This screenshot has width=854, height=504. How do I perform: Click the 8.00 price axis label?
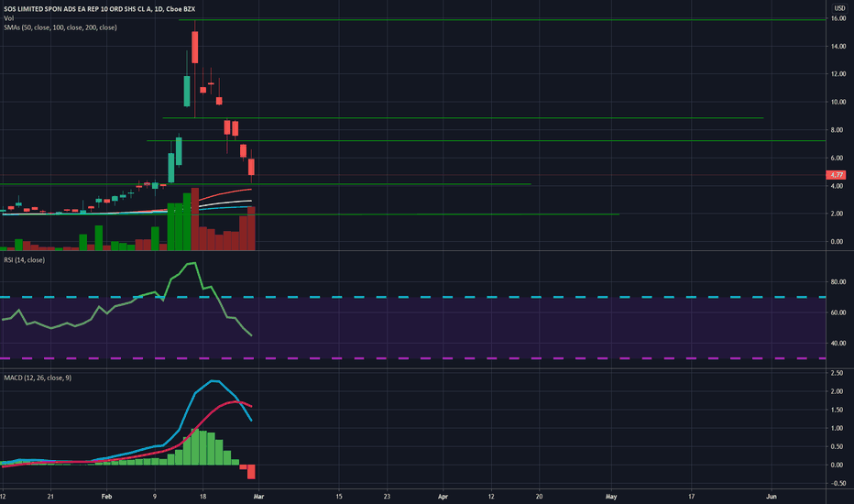coord(838,130)
